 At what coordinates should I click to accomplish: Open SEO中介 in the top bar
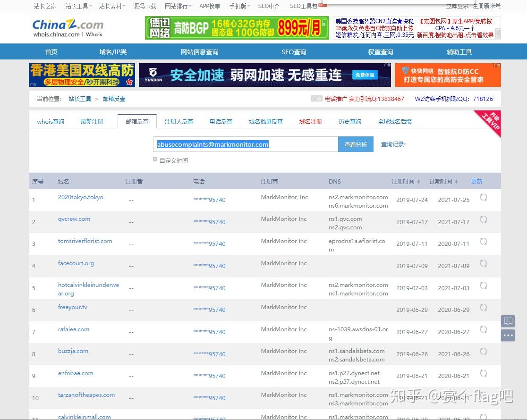coord(269,6)
